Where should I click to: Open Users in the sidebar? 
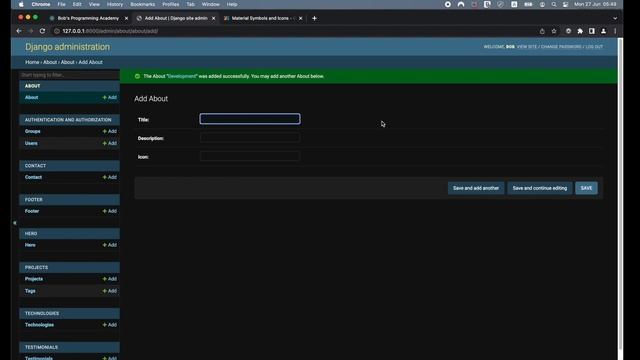(31, 144)
